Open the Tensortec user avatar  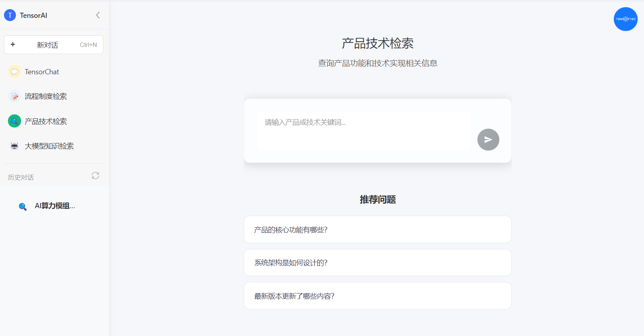tap(625, 19)
